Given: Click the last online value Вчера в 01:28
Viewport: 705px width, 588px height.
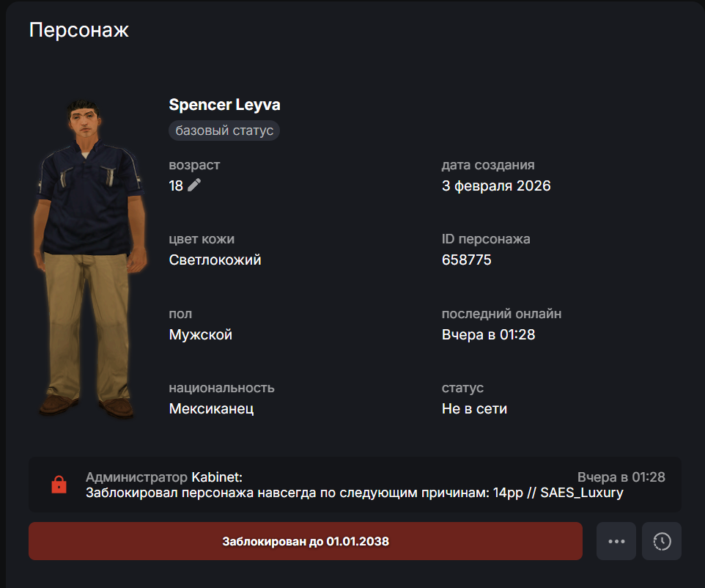Looking at the screenshot, I should click(488, 334).
